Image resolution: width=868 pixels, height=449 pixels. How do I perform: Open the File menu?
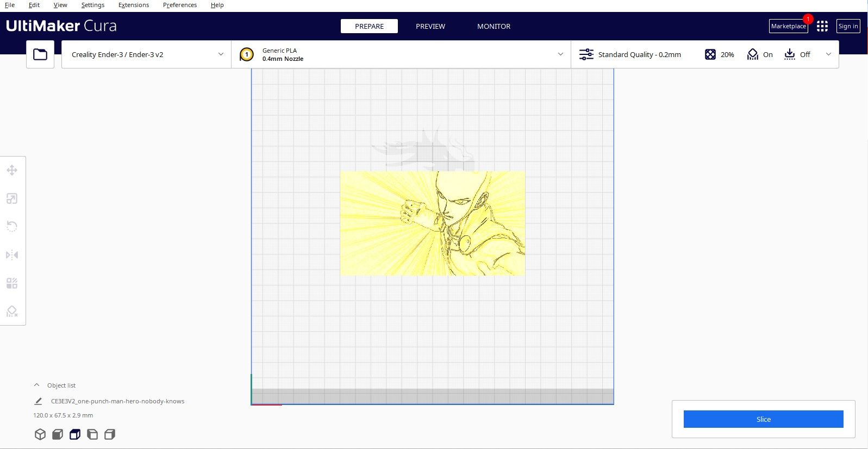coord(10,5)
